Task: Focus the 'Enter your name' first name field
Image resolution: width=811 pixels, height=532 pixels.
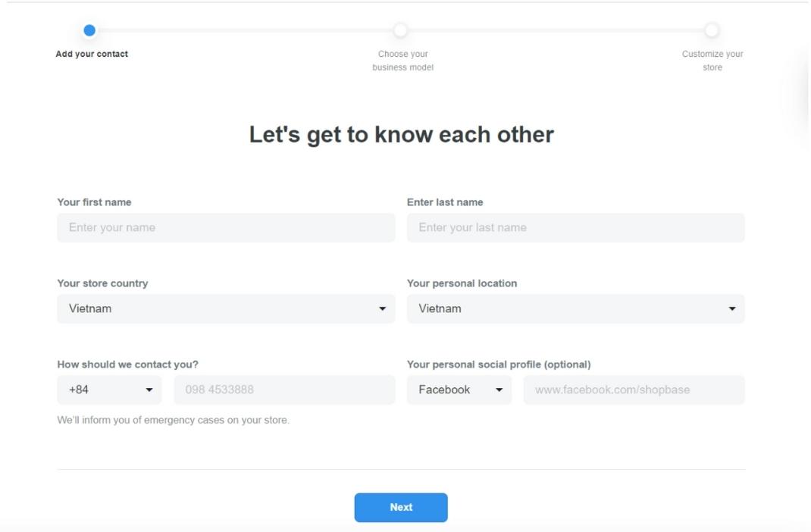Action: tap(226, 227)
